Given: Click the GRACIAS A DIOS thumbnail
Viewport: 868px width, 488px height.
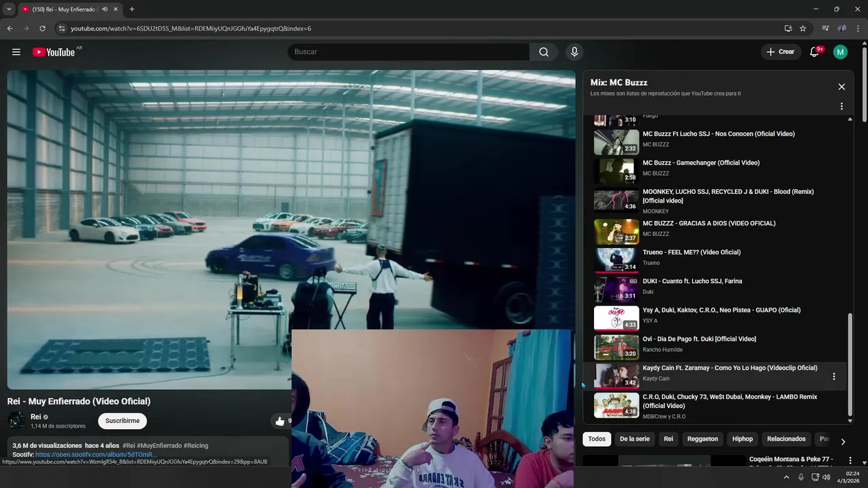Looking at the screenshot, I should pyautogui.click(x=616, y=232).
